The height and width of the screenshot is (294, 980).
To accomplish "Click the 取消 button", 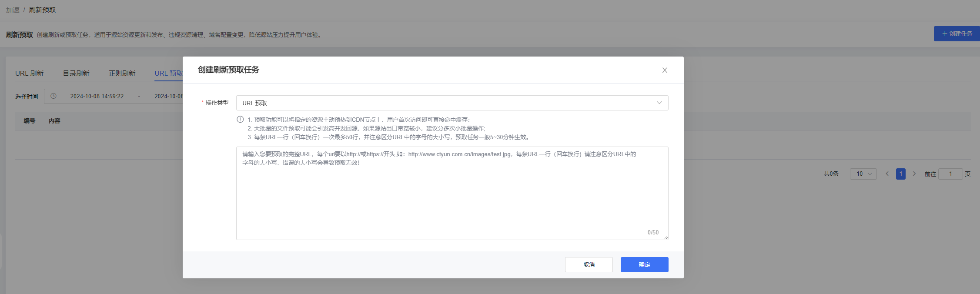I will pyautogui.click(x=589, y=264).
